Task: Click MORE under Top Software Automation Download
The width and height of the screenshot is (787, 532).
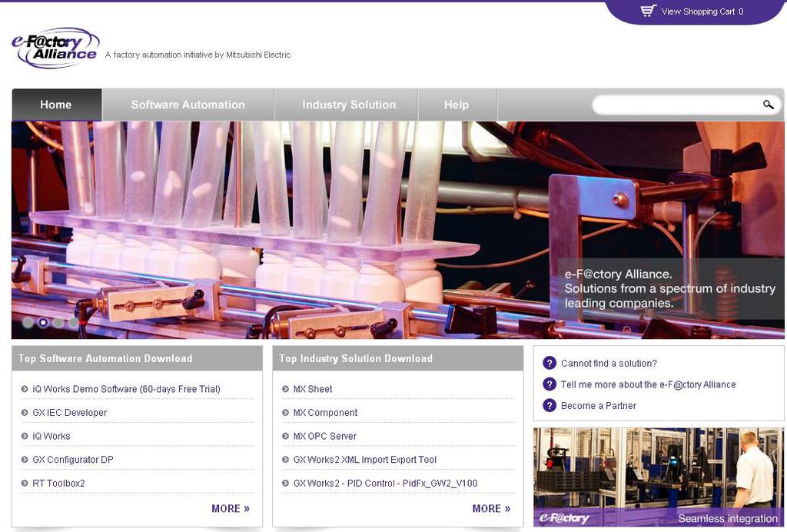Action: pyautogui.click(x=231, y=508)
